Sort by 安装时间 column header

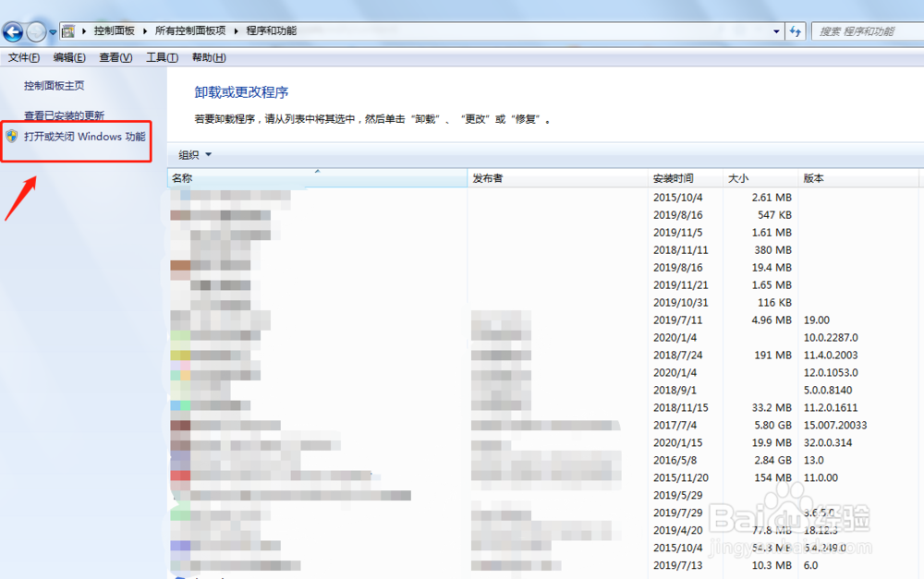(x=686, y=178)
